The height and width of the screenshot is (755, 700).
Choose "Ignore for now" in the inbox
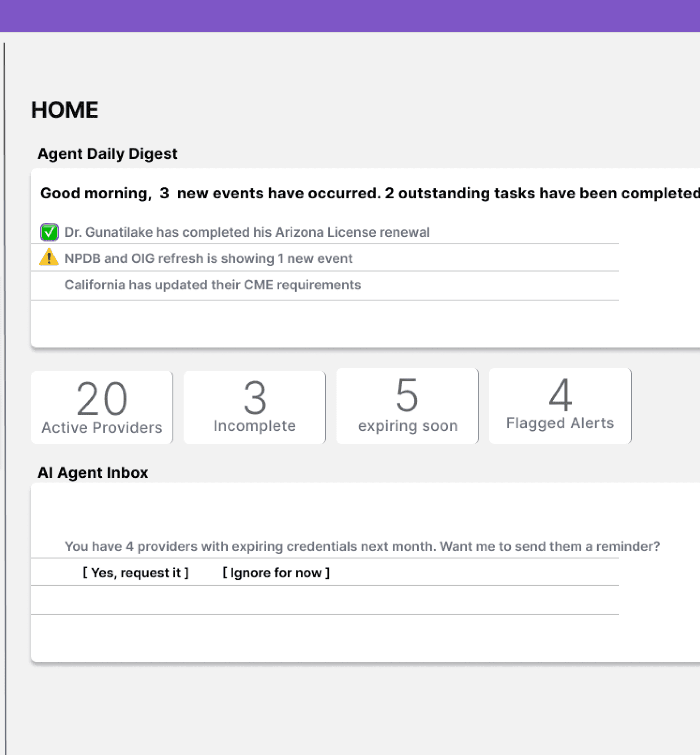pos(276,573)
